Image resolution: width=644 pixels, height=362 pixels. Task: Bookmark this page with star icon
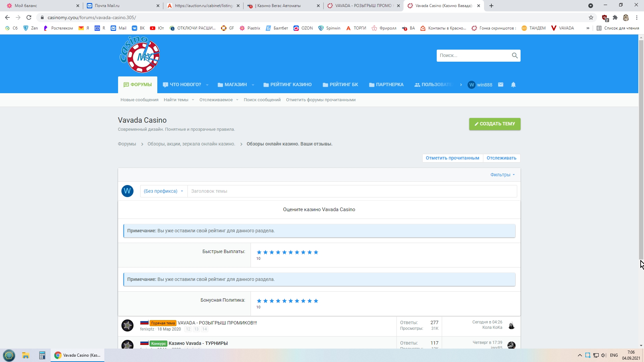[591, 17]
